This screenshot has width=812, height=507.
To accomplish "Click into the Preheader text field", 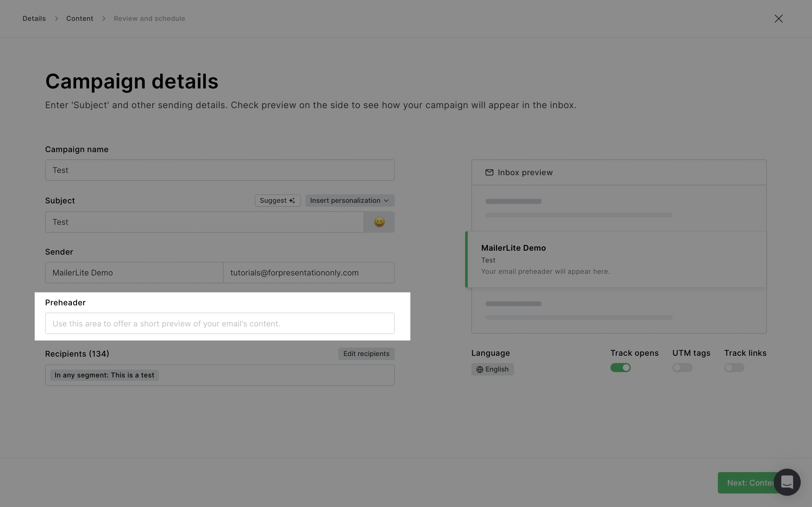I will [220, 324].
